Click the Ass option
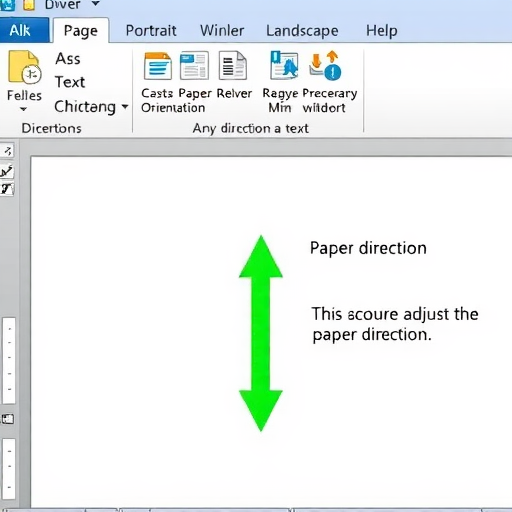512x512 pixels. [x=68, y=59]
